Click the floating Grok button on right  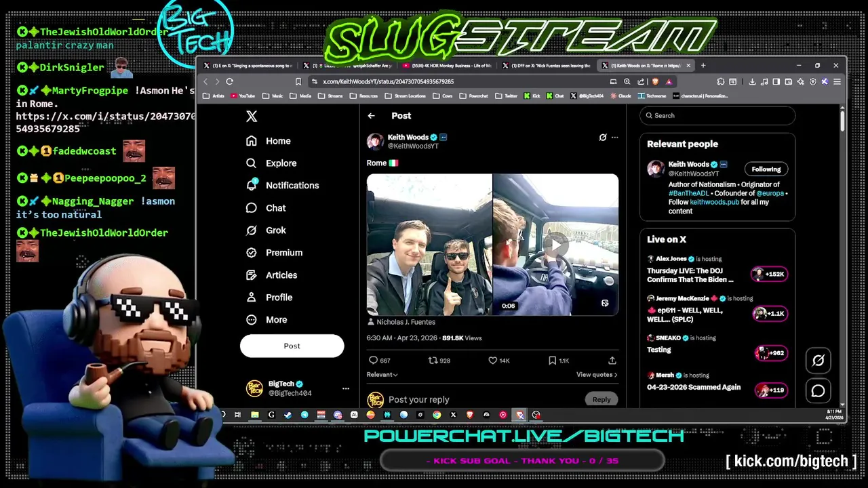[x=818, y=361]
